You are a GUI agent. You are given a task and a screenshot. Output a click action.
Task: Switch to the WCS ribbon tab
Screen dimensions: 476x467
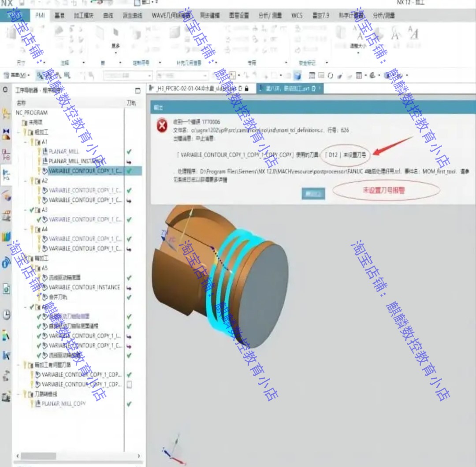point(297,15)
